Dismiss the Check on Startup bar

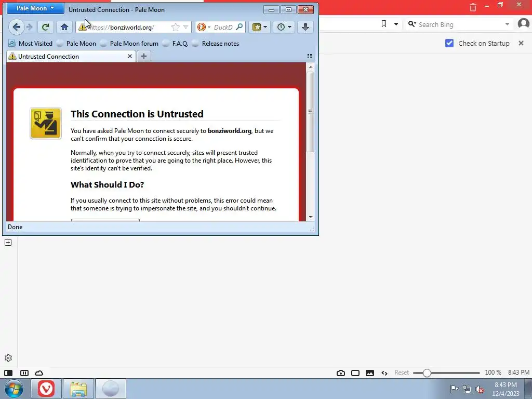pyautogui.click(x=521, y=43)
